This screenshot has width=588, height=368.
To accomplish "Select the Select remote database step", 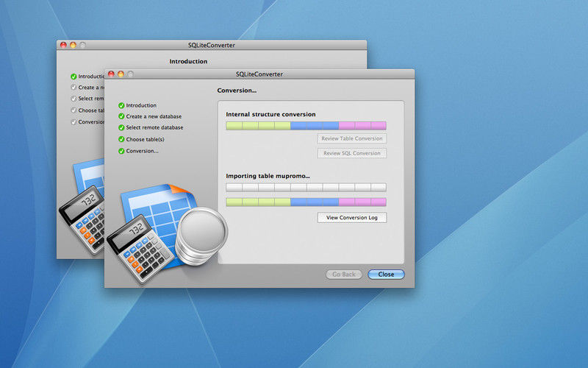I will (154, 127).
